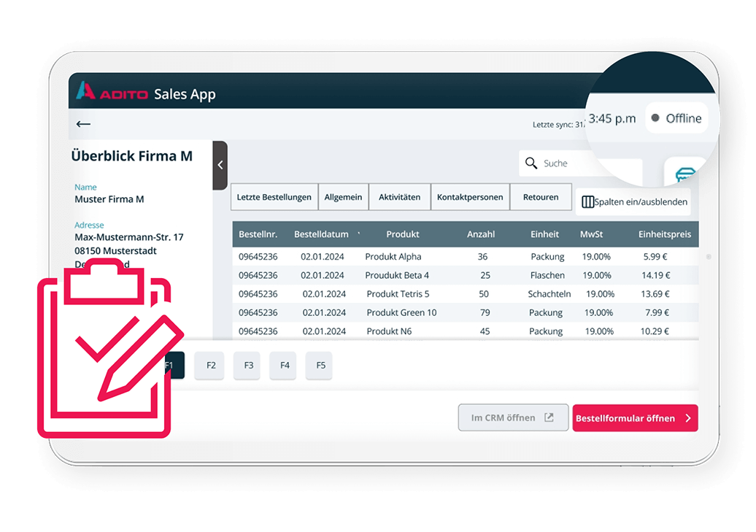Switch to the Allgemein tab
The height and width of the screenshot is (532, 756).
[x=343, y=197]
